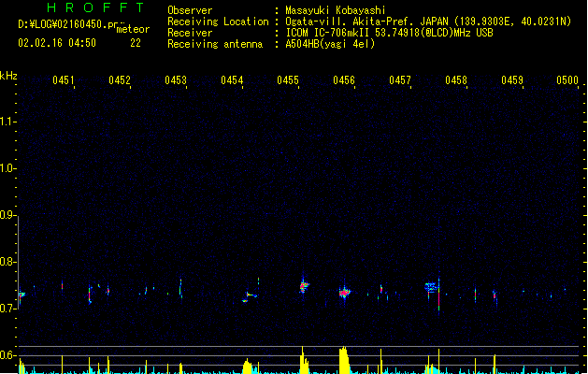This screenshot has height=374, width=588.
Task: Click the curved echo trace near 0454
Action: 251,296
